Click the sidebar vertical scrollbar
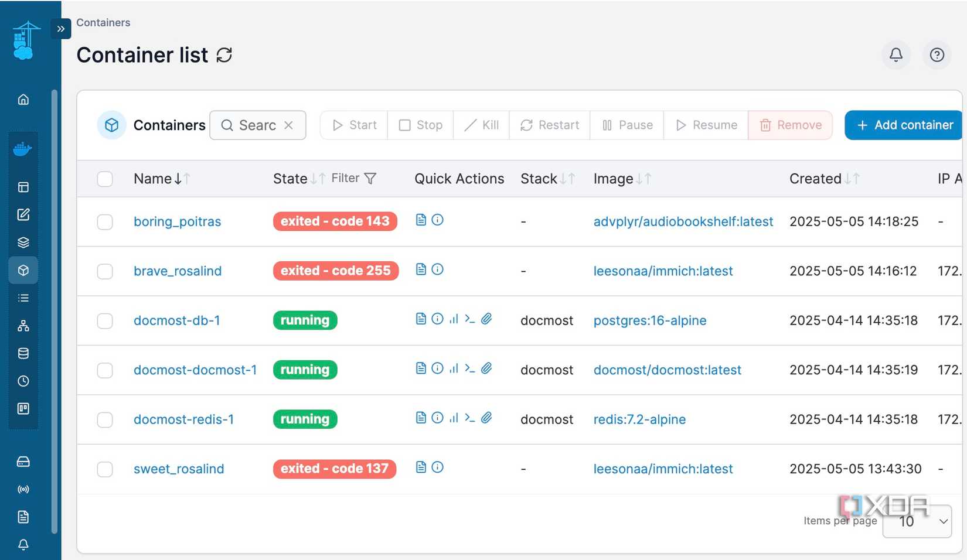Screen dimensions: 967x560 [55, 312]
